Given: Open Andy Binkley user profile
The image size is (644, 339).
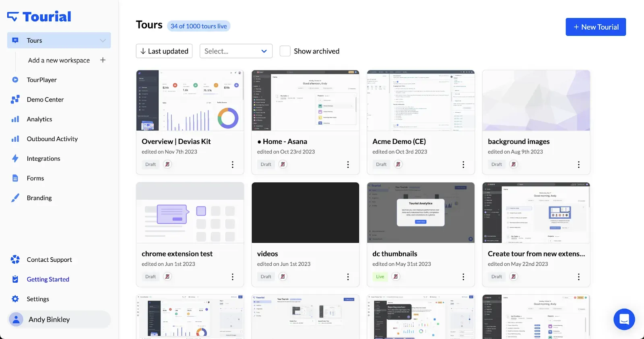Looking at the screenshot, I should click(60, 319).
